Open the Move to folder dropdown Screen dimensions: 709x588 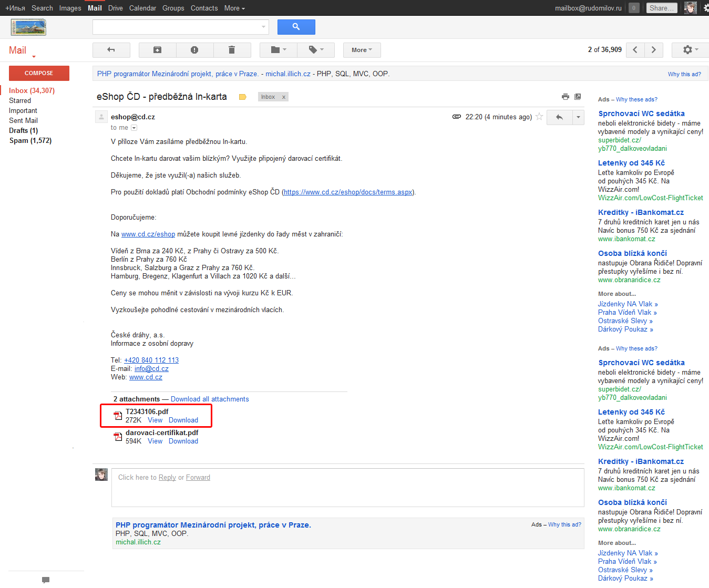pos(279,50)
